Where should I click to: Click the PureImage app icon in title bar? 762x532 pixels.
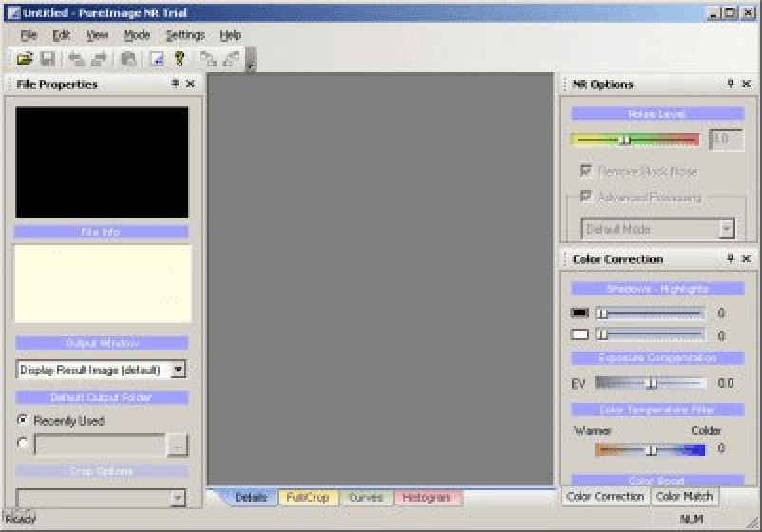(13, 12)
